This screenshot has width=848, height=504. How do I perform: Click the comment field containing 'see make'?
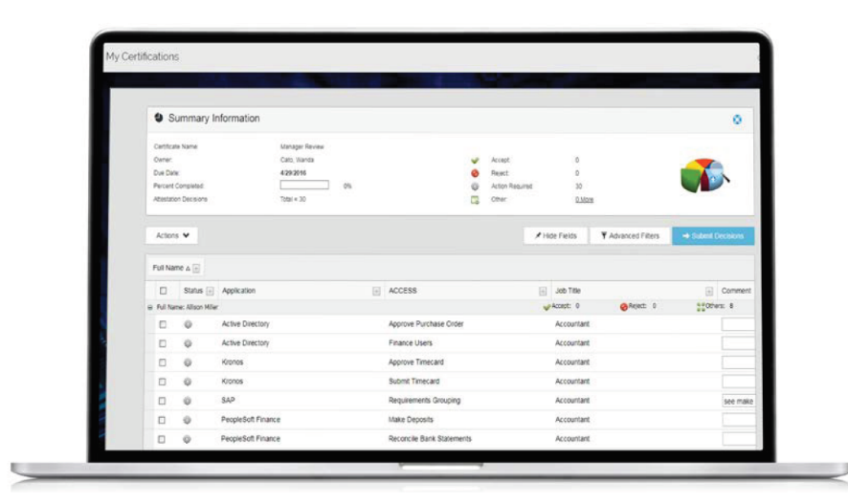(x=738, y=402)
